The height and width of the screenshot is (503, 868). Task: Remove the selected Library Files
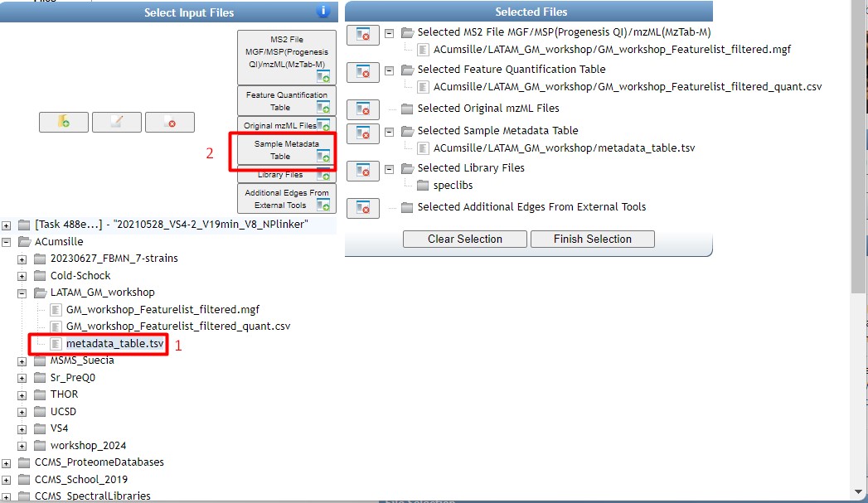coord(362,170)
